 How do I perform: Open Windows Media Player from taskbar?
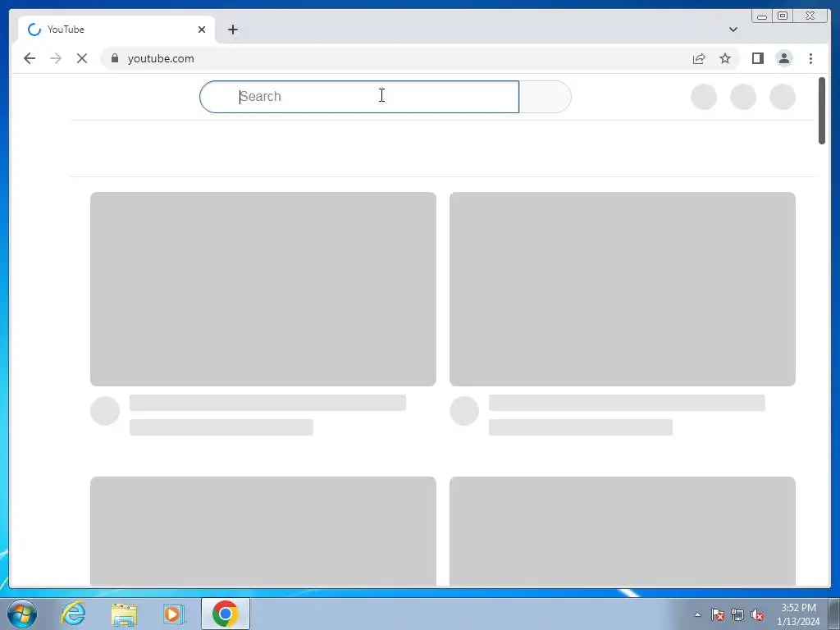[174, 614]
